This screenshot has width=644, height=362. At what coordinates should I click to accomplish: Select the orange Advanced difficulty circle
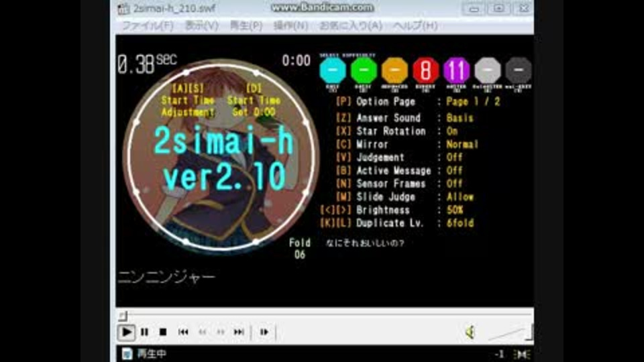pos(394,70)
